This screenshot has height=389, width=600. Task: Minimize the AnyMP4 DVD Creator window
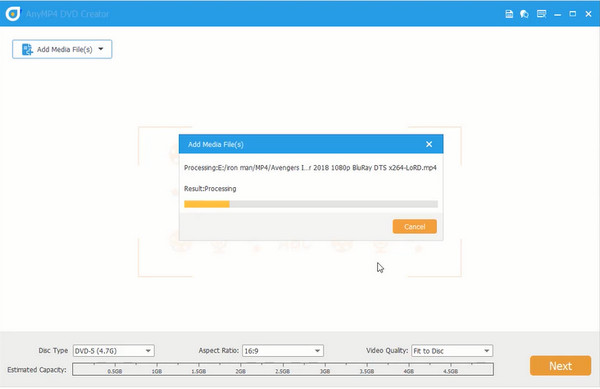(x=558, y=15)
